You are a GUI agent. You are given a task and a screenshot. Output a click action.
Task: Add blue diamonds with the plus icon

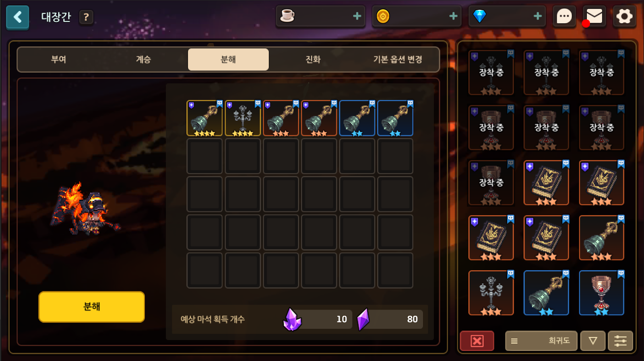coord(537,16)
